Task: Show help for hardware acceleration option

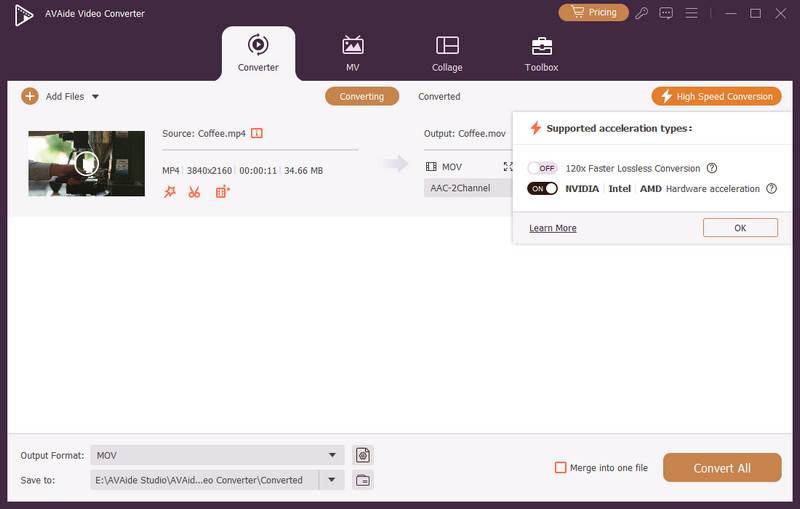Action: (x=771, y=188)
